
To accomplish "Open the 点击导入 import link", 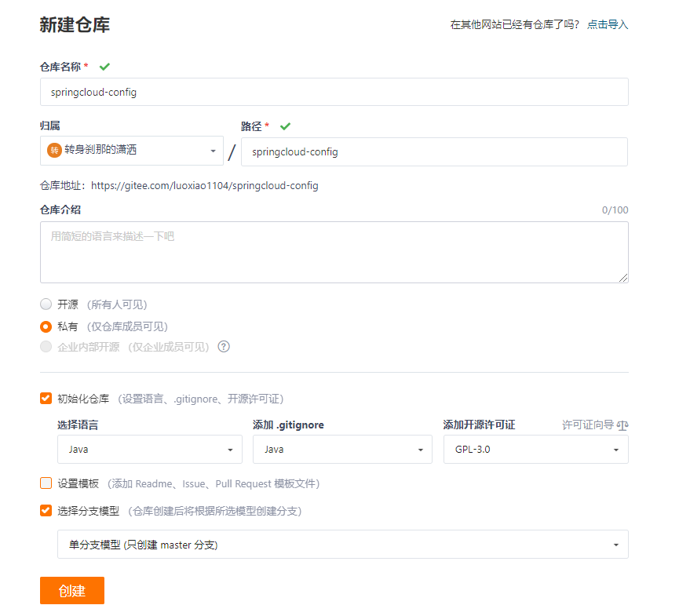I will (x=608, y=24).
